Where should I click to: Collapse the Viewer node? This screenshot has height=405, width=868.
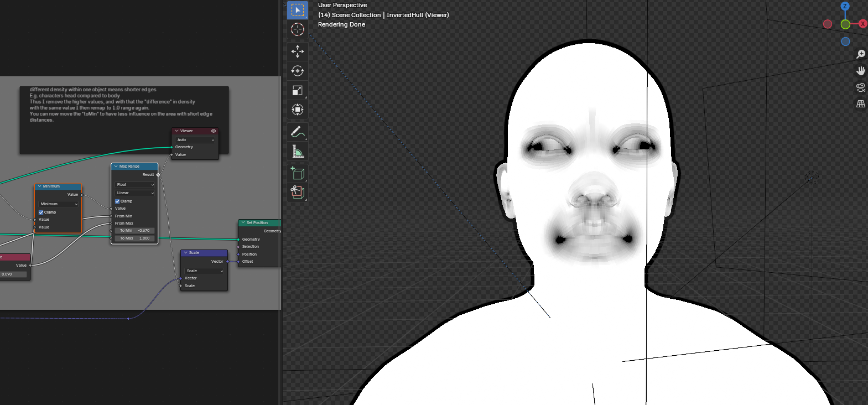(177, 131)
